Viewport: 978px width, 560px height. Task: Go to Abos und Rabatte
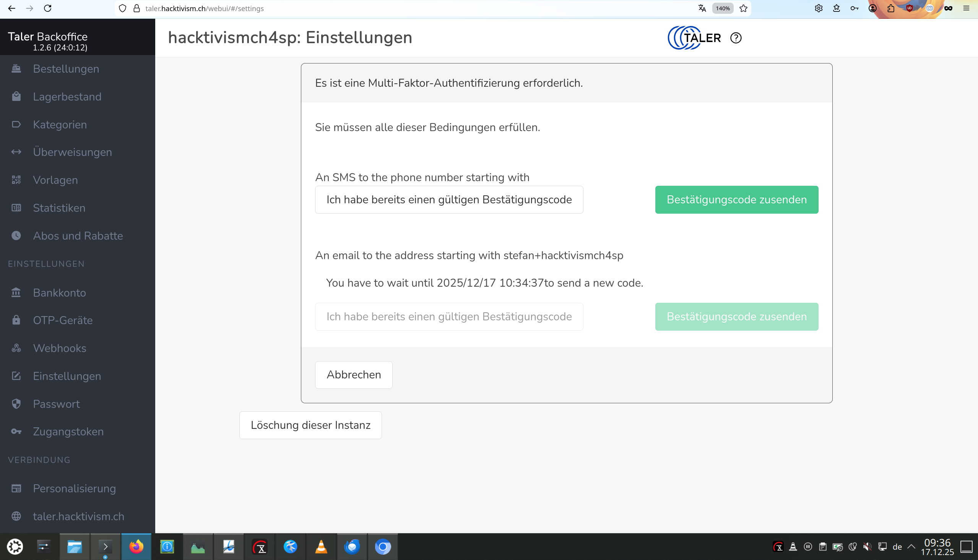coord(78,236)
